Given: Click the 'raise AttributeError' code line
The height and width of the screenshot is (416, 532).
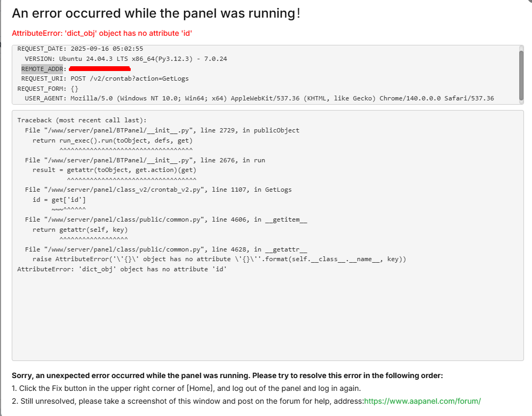Looking at the screenshot, I should coord(219,260).
